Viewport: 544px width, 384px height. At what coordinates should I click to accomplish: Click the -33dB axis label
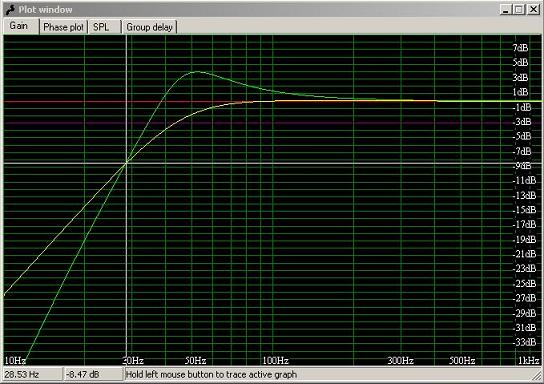525,342
